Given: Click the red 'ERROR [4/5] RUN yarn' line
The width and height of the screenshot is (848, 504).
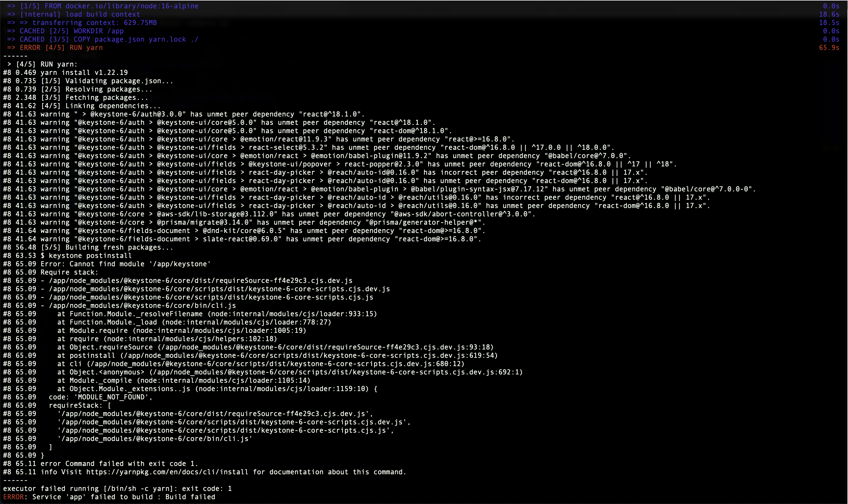Looking at the screenshot, I should [55, 48].
